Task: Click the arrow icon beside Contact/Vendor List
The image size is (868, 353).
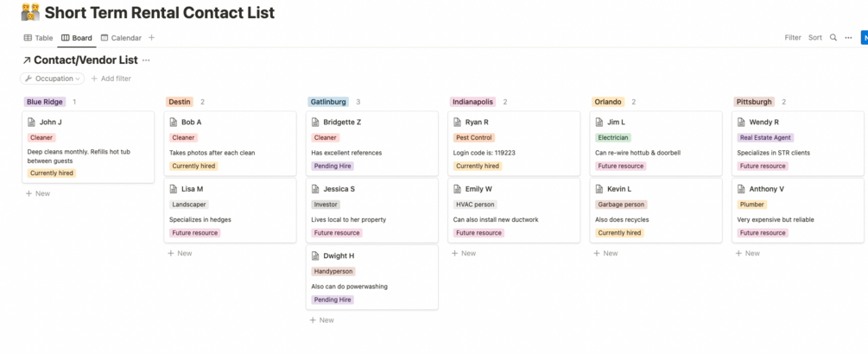Action: (26, 60)
